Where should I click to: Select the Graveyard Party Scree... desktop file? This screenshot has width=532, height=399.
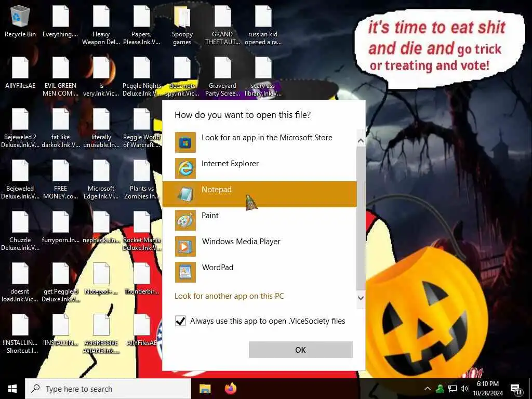pos(222,77)
